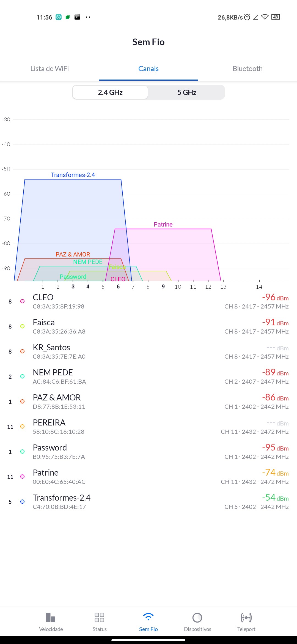The height and width of the screenshot is (644, 297).
Task: Switch to the 5 GHz band
Action: click(187, 92)
